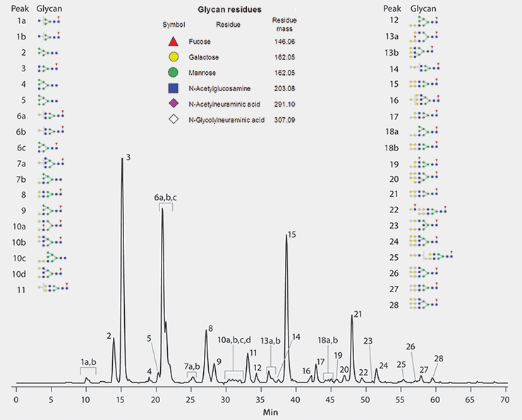Click the peak 21 label

click(x=357, y=314)
